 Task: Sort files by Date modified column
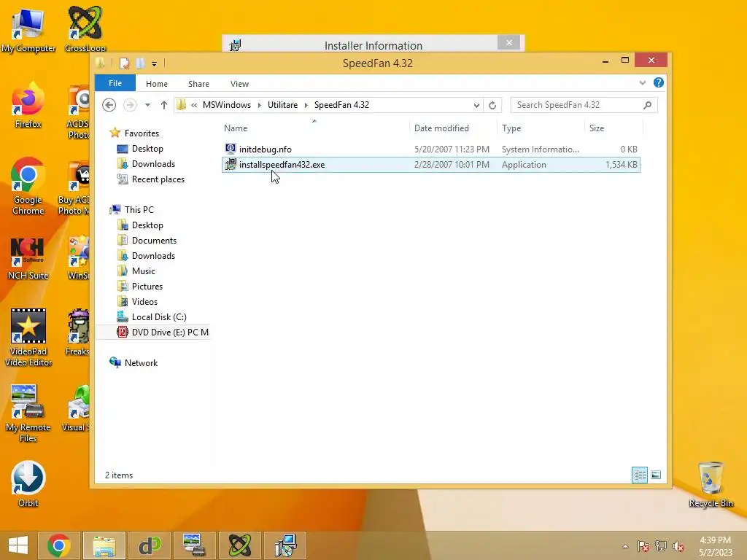[441, 128]
